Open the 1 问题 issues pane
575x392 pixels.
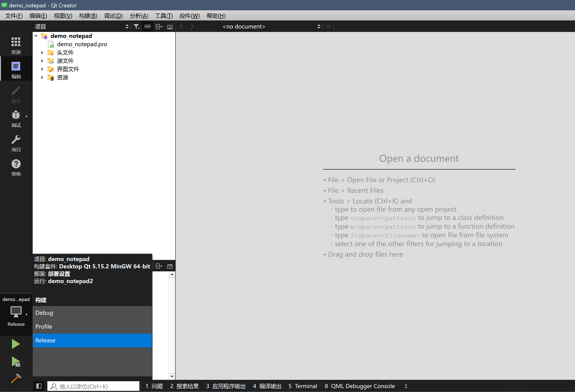[x=154, y=386]
